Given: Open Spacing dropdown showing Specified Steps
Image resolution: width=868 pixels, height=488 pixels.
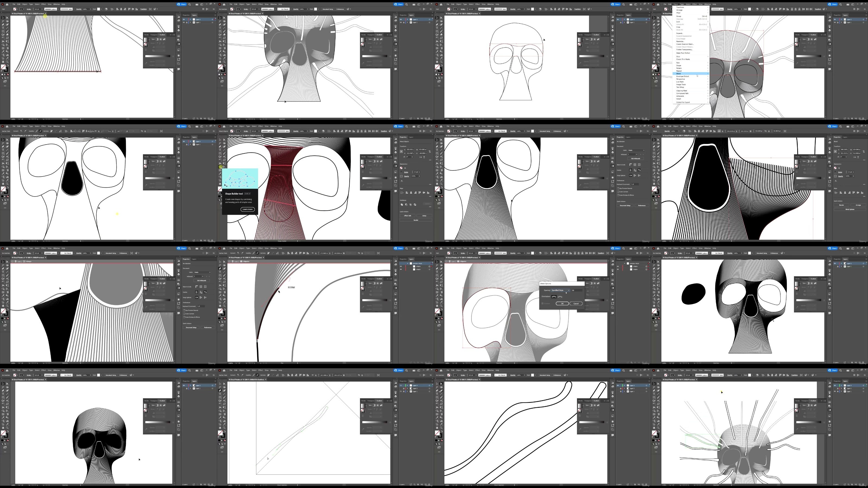Looking at the screenshot, I should [x=560, y=290].
